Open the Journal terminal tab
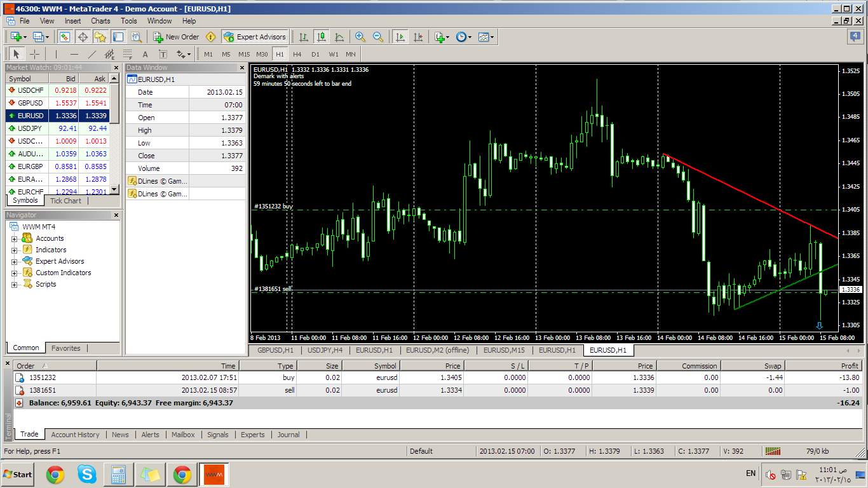The height and width of the screenshot is (488, 868). [288, 435]
